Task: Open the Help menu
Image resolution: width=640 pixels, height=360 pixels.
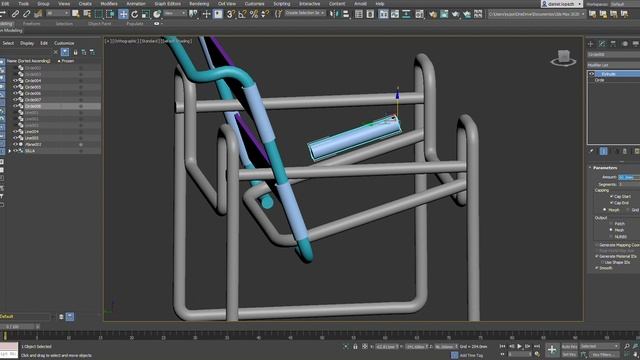Action: coord(380,4)
